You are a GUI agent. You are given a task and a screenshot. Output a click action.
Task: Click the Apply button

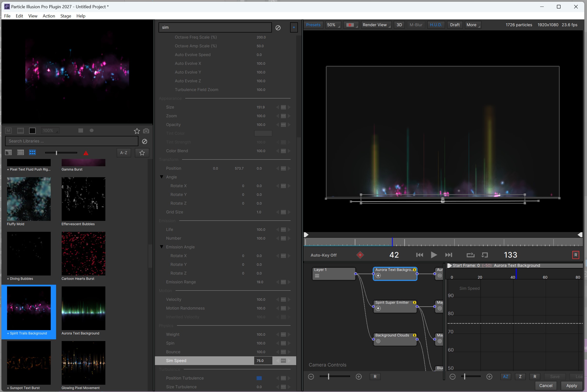571,385
